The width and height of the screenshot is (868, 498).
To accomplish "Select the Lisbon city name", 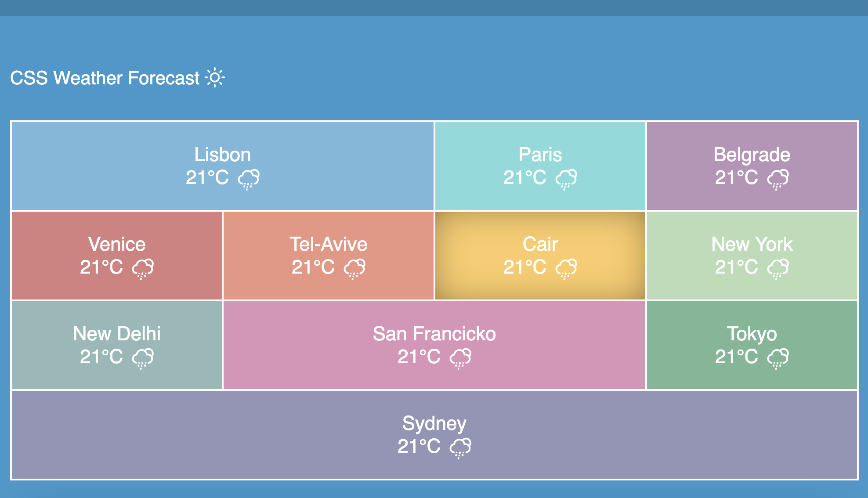I will (223, 155).
